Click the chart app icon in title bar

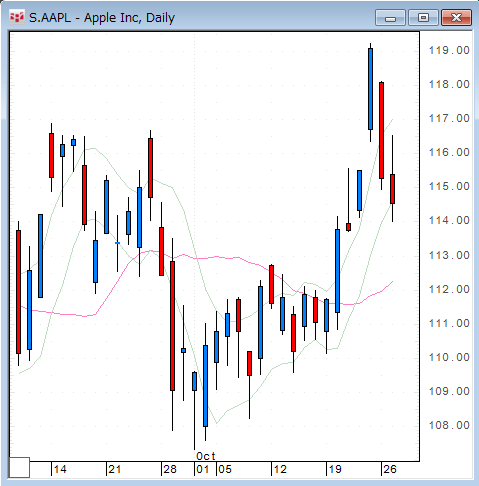[17, 17]
